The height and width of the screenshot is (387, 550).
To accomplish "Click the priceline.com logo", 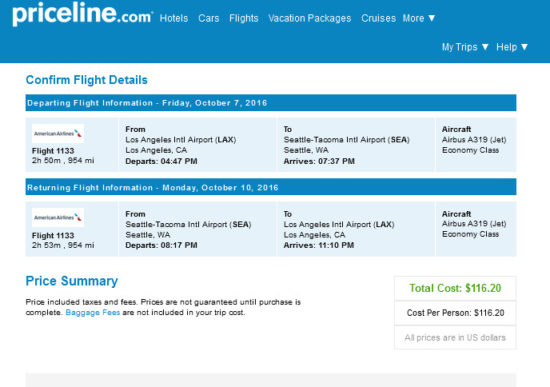I will [82, 14].
